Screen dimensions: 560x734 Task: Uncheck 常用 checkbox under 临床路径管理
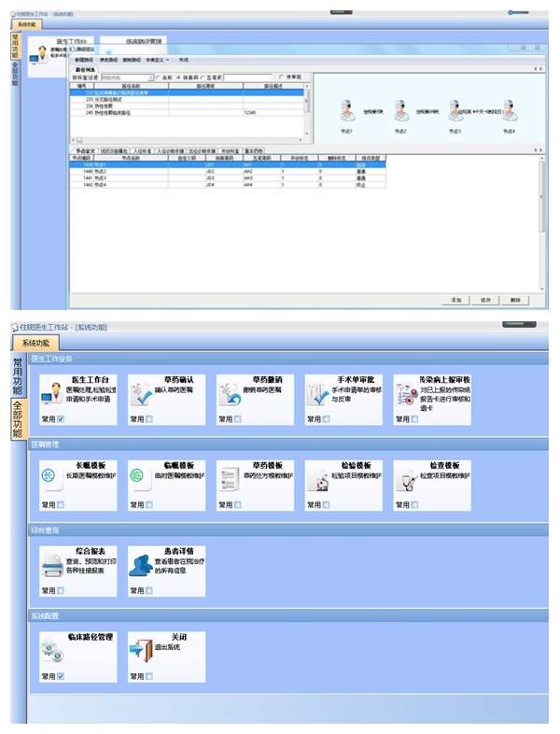coord(61,676)
